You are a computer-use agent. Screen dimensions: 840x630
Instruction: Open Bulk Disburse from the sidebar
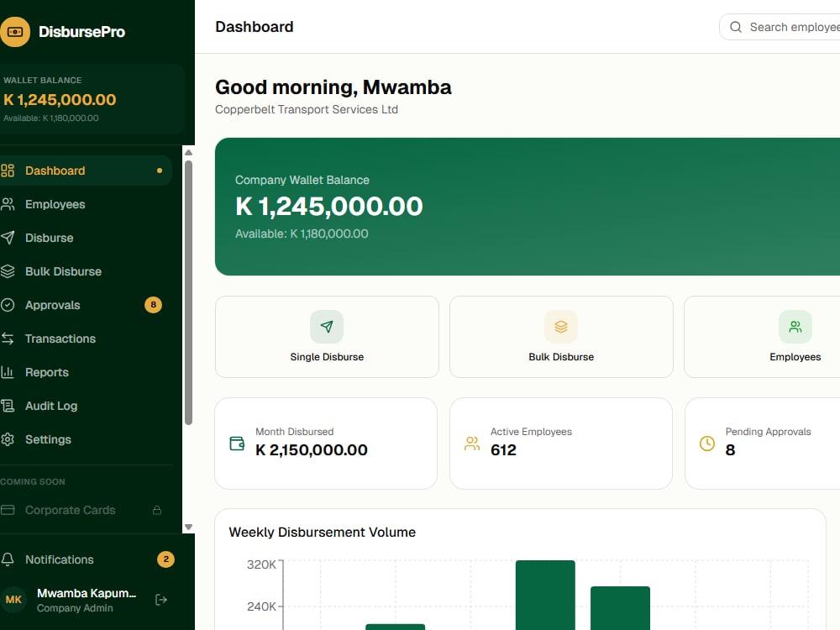[86, 271]
